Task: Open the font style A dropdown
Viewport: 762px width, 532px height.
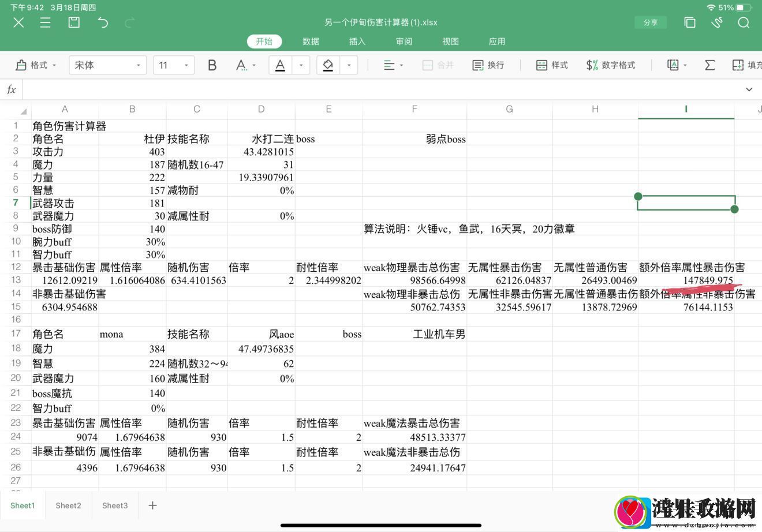Action: [x=246, y=65]
